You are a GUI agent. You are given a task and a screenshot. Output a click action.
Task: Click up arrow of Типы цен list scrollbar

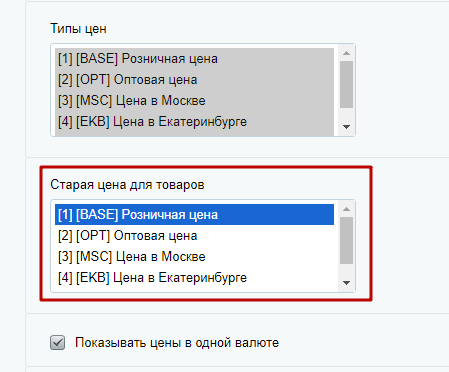pyautogui.click(x=346, y=53)
